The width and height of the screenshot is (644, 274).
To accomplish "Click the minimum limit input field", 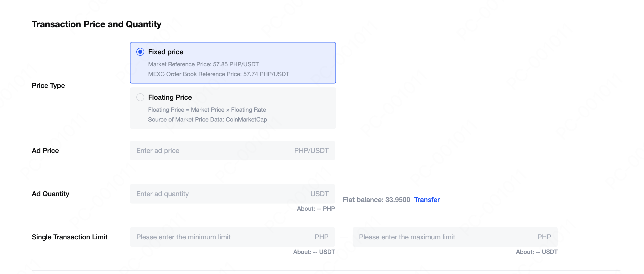I will [232, 237].
